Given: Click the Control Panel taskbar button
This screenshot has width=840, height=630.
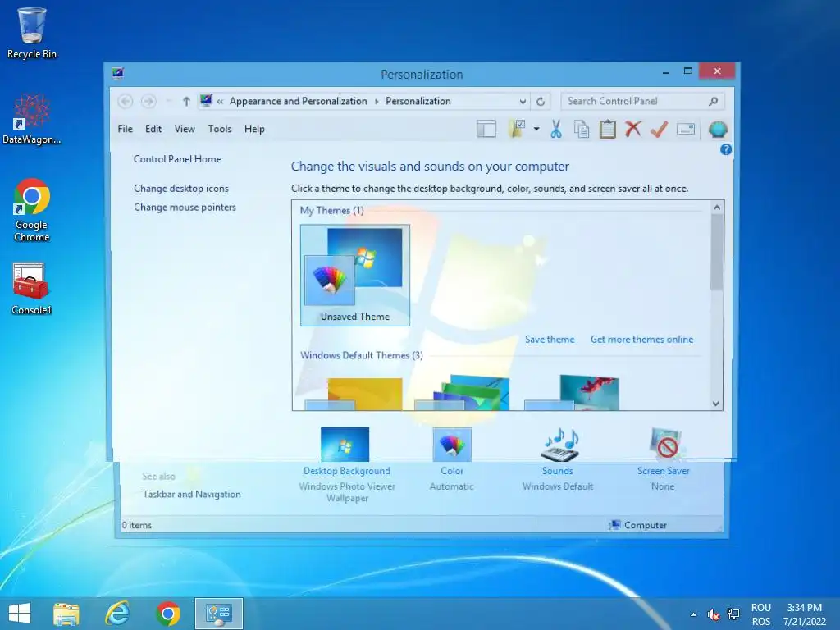Looking at the screenshot, I should pos(218,614).
